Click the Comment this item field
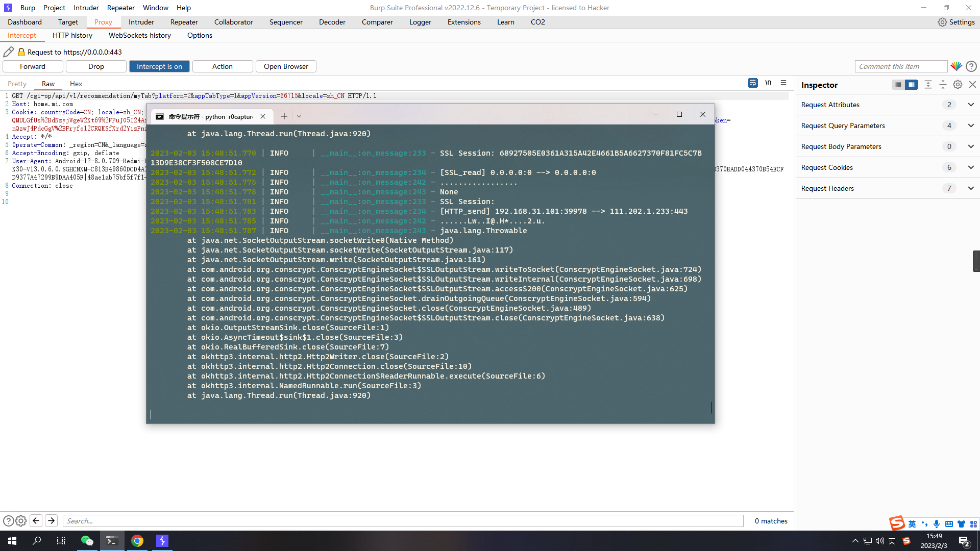The height and width of the screenshot is (551, 980). (901, 66)
